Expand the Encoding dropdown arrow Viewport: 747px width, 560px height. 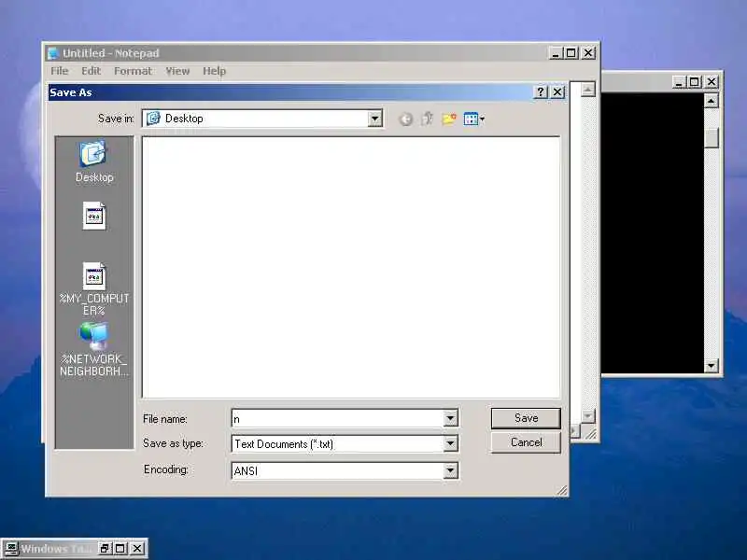[450, 470]
